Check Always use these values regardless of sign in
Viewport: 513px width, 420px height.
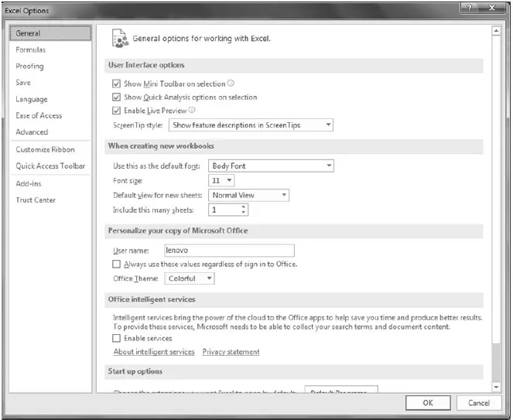click(x=117, y=264)
